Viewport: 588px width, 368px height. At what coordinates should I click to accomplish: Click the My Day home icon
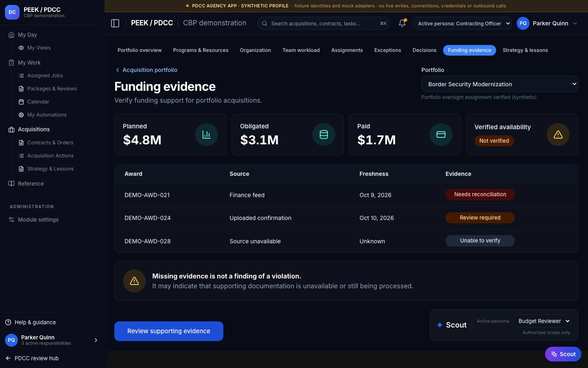[x=11, y=35]
